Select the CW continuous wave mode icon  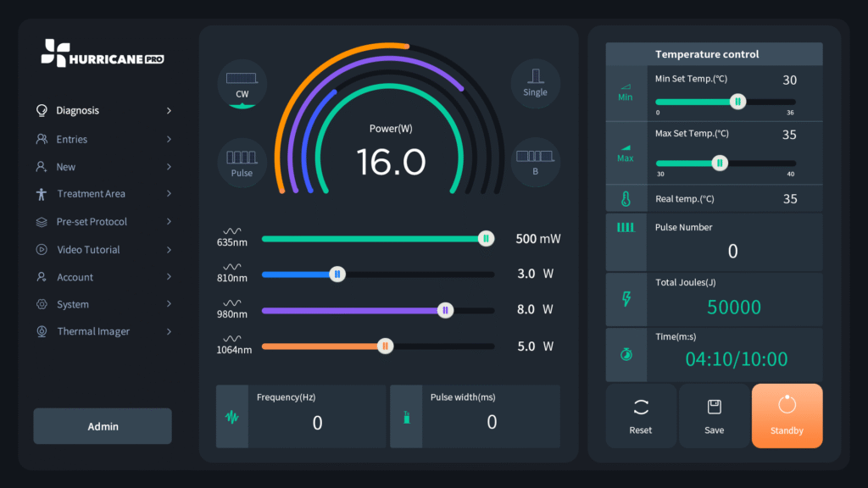pos(242,84)
